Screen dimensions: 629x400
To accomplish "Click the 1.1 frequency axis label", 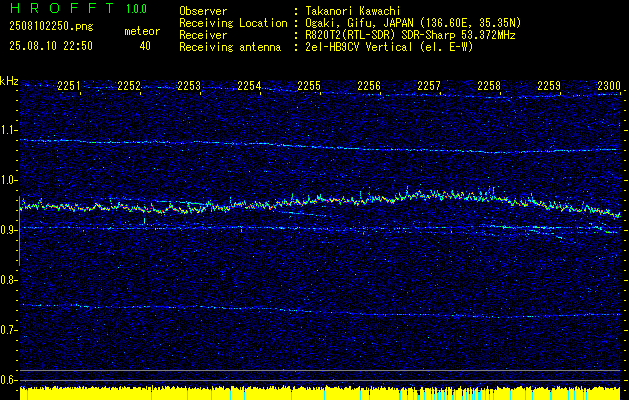I will [x=8, y=130].
